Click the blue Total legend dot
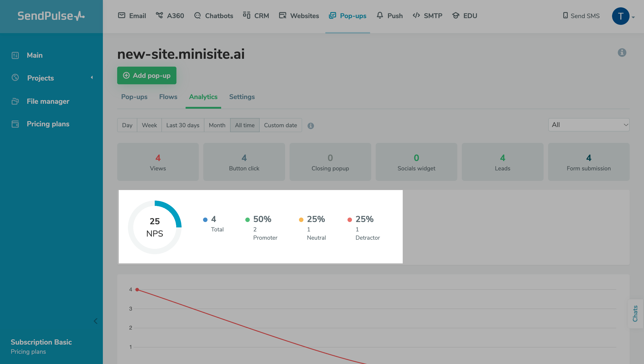 [205, 220]
